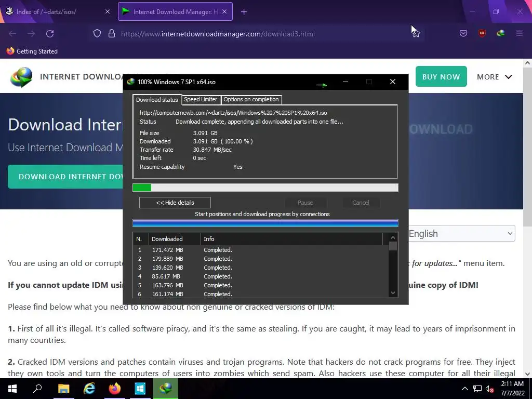Open the clock showing 2:11 AM
The image size is (532, 399).
[x=513, y=389]
